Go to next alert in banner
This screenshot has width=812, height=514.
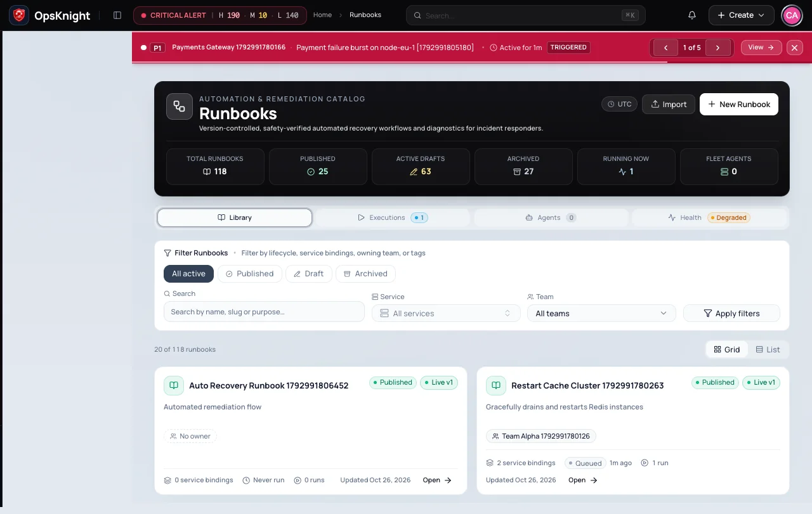tap(717, 48)
